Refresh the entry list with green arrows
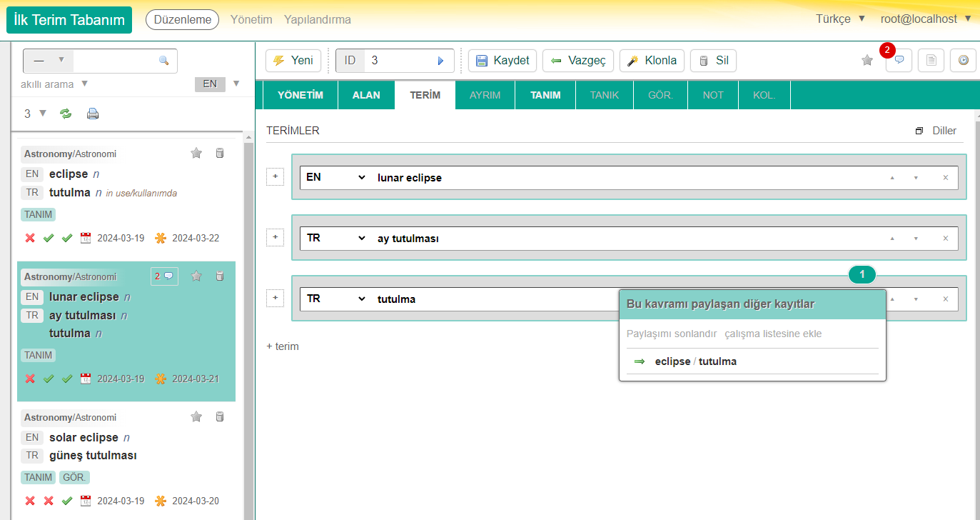980x520 pixels. pos(66,114)
